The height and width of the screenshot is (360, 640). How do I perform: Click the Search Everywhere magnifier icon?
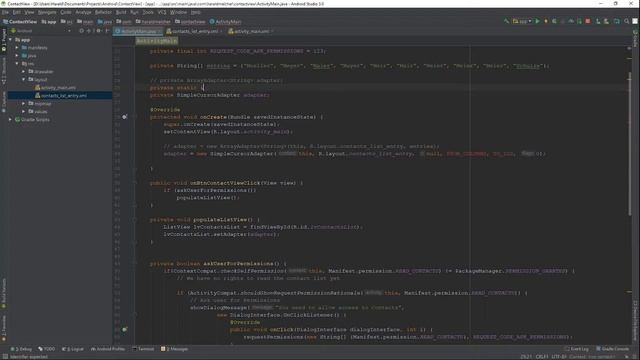627,21
